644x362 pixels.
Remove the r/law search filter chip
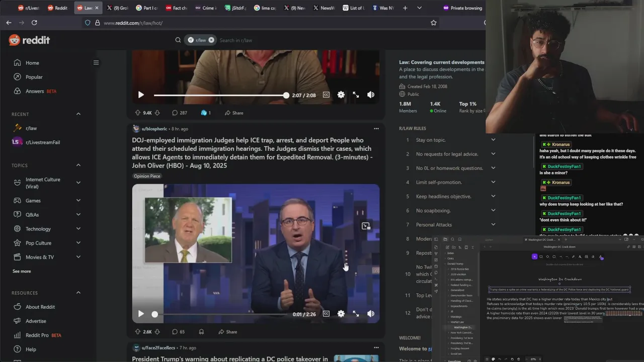click(211, 40)
